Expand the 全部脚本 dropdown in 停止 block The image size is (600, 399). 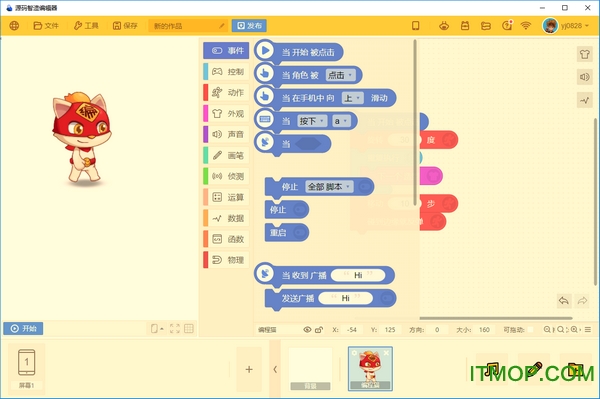pos(329,187)
